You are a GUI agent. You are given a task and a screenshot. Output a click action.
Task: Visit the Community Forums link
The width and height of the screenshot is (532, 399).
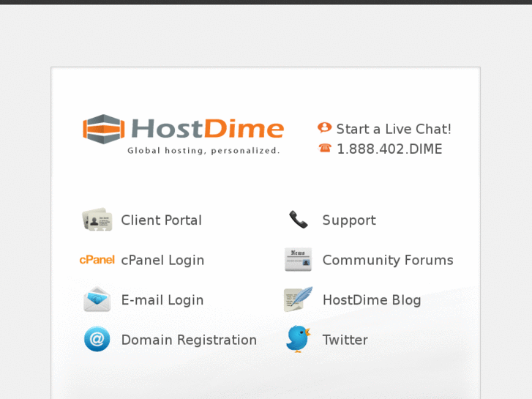(x=388, y=260)
